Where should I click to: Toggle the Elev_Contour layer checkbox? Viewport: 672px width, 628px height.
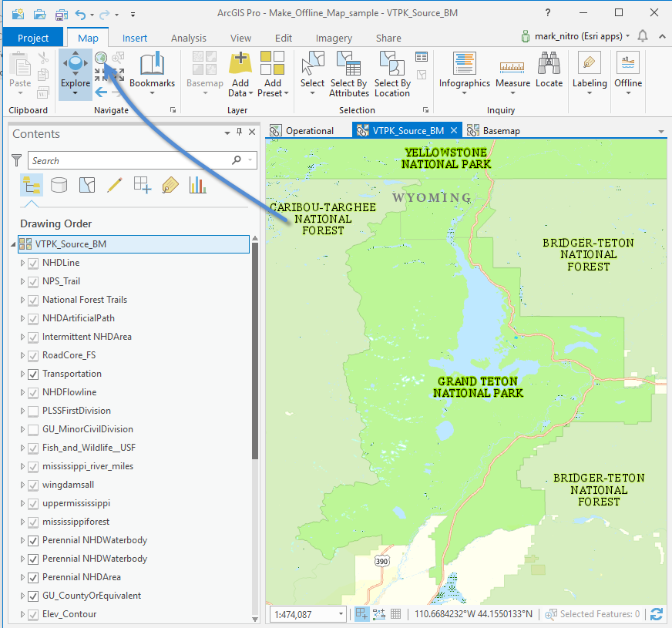point(33,615)
